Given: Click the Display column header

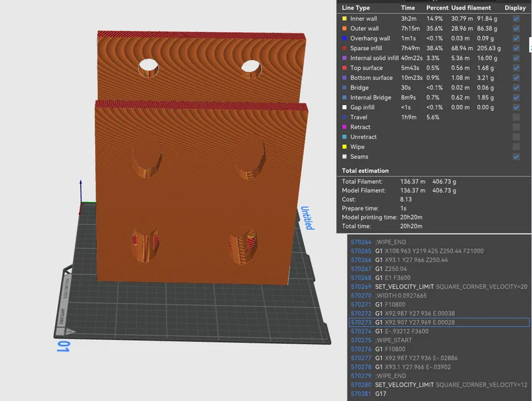Looking at the screenshot, I should tap(515, 8).
